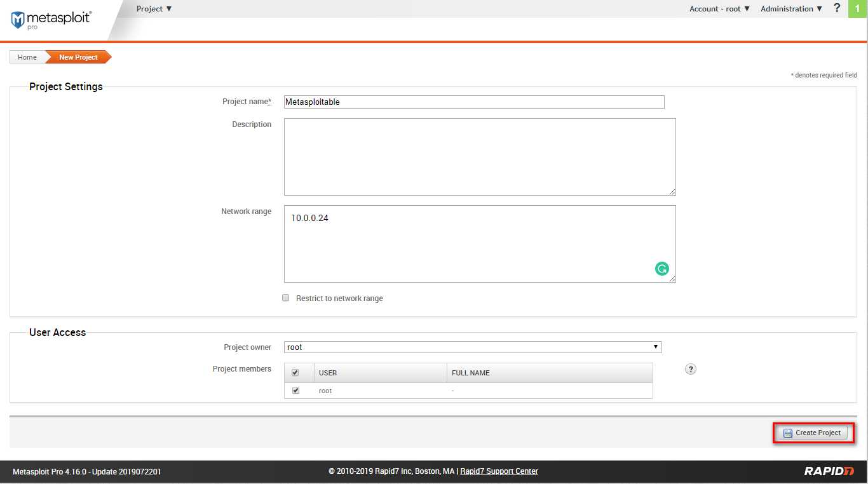868x484 pixels.
Task: Expand the Administration menu
Action: click(792, 9)
